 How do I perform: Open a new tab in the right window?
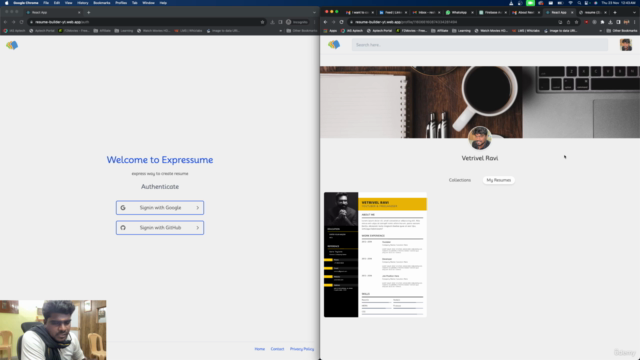[x=615, y=13]
